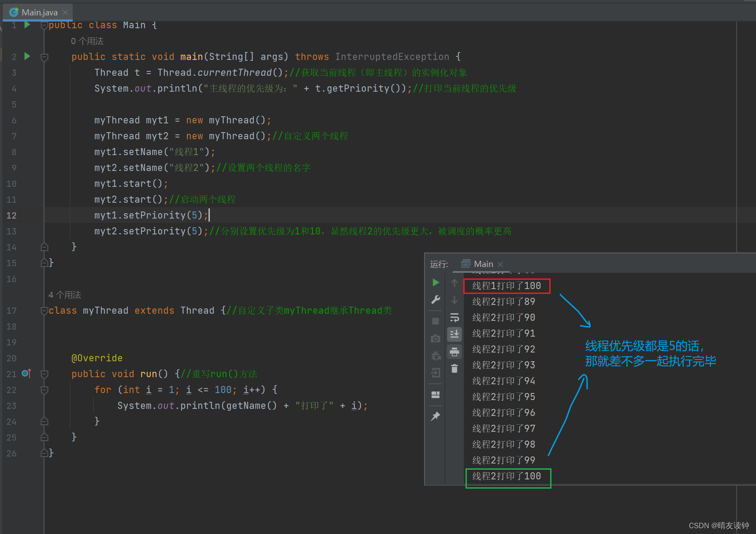Click console line '线程2打印了95'
The image size is (756, 534).
click(503, 397)
